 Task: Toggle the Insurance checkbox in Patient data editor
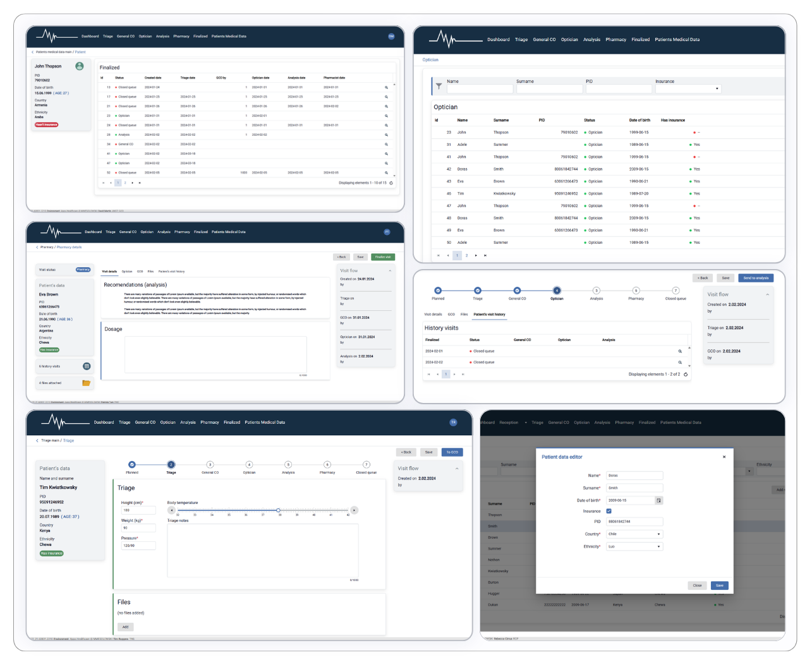609,511
